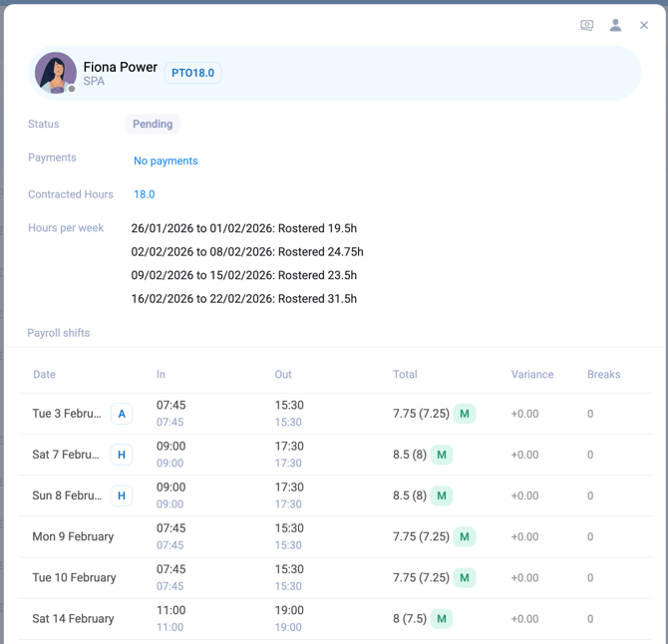The width and height of the screenshot is (668, 644).
Task: Click the Total column header
Action: point(405,375)
